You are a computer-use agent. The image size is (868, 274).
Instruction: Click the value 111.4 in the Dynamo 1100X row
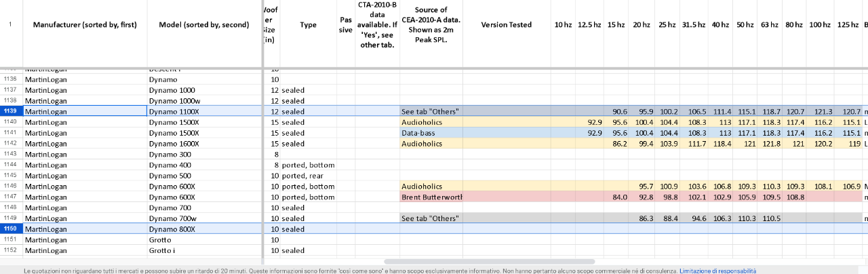pyautogui.click(x=720, y=111)
